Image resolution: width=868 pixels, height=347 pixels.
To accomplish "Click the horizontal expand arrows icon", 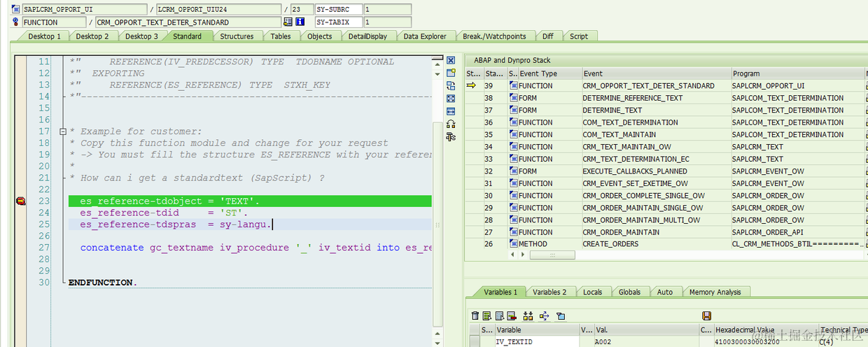I will (451, 111).
